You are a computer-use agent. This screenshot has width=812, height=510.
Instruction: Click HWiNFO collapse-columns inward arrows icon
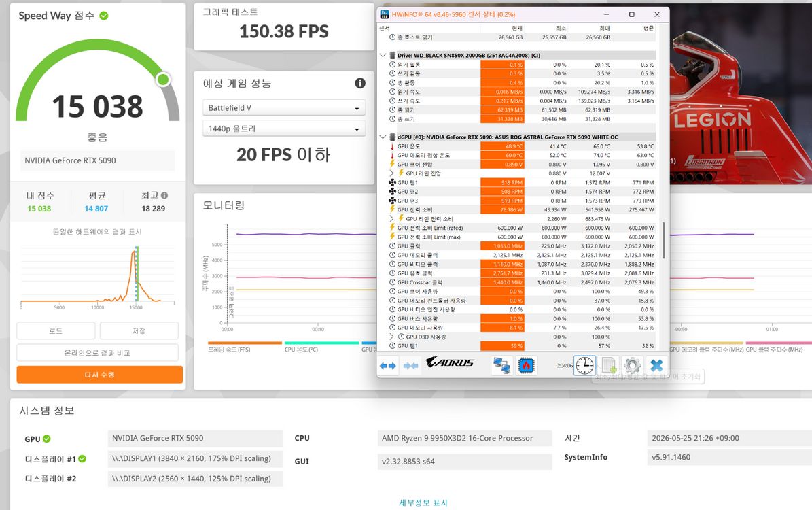pyautogui.click(x=410, y=365)
